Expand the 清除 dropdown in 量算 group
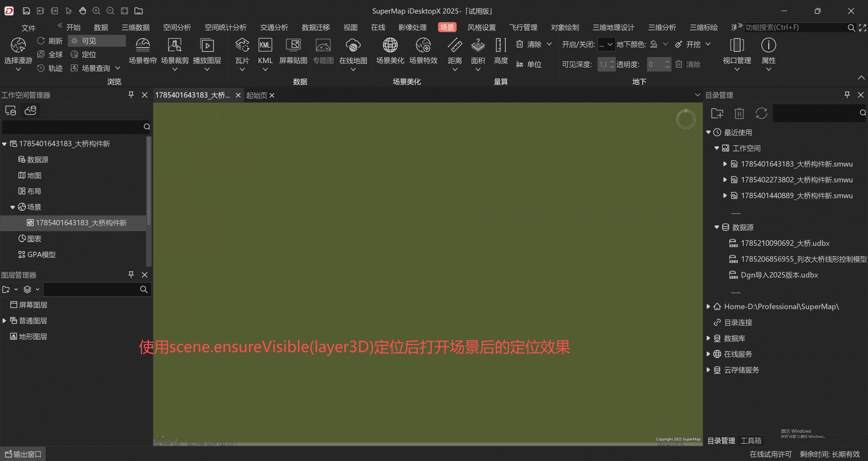Screen dimensions: 868x461 coord(549,44)
